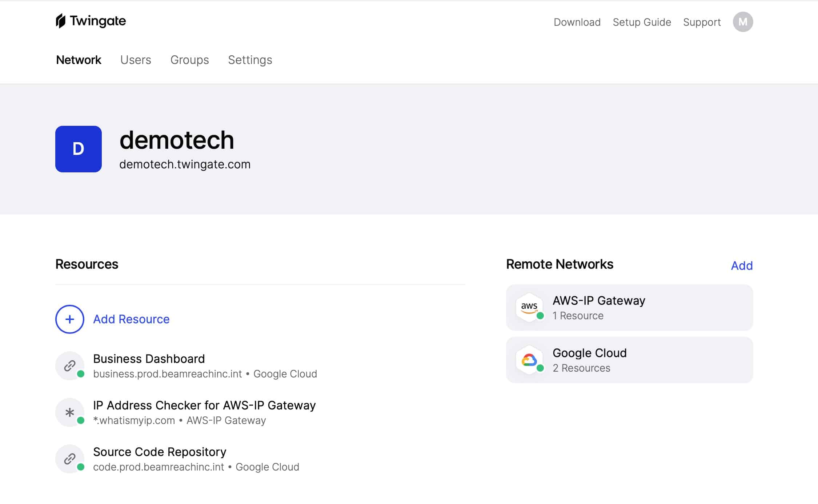
Task: Click the Google Cloud logo icon
Action: click(x=529, y=360)
